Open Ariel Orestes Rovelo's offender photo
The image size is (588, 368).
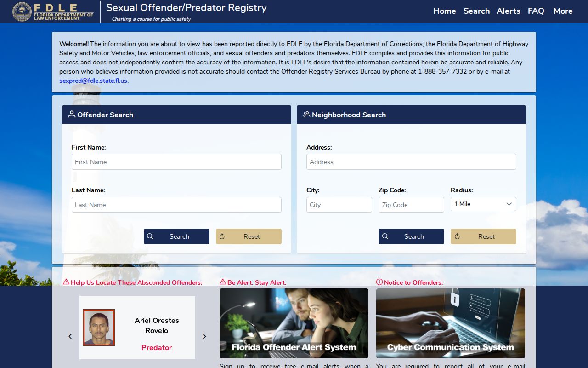99,328
